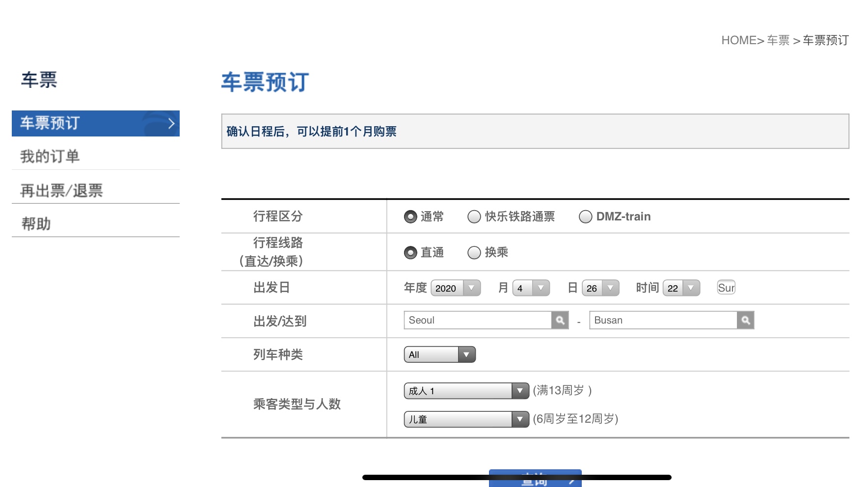Click the search icon beside Seoul field
The height and width of the screenshot is (487, 868).
click(560, 320)
